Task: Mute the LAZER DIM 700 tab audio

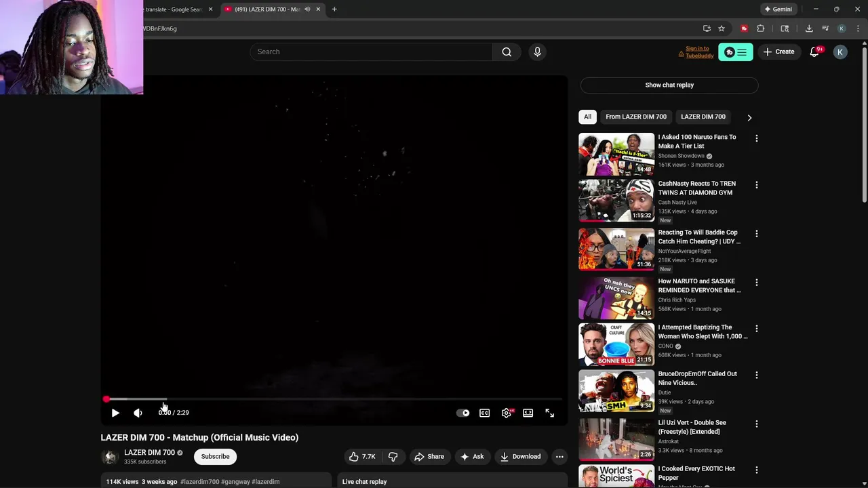Action: pyautogui.click(x=307, y=9)
